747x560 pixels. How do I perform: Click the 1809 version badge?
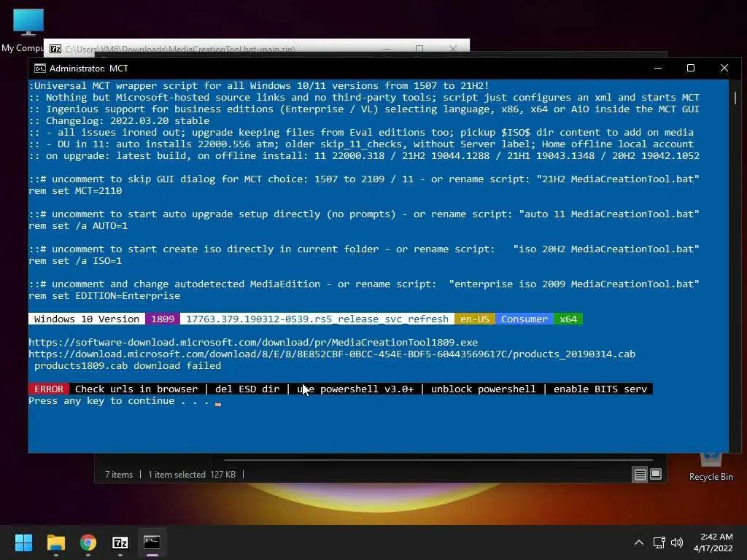click(163, 319)
